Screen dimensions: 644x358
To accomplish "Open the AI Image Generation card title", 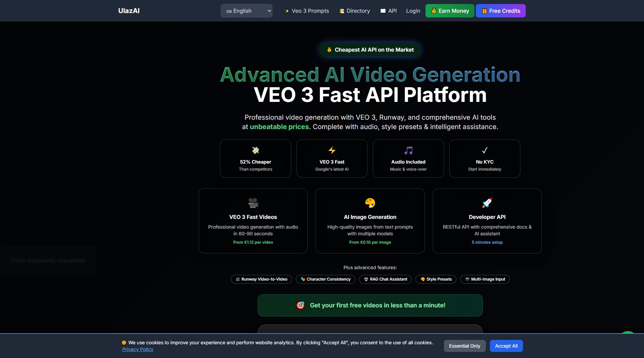I will coord(370,217).
